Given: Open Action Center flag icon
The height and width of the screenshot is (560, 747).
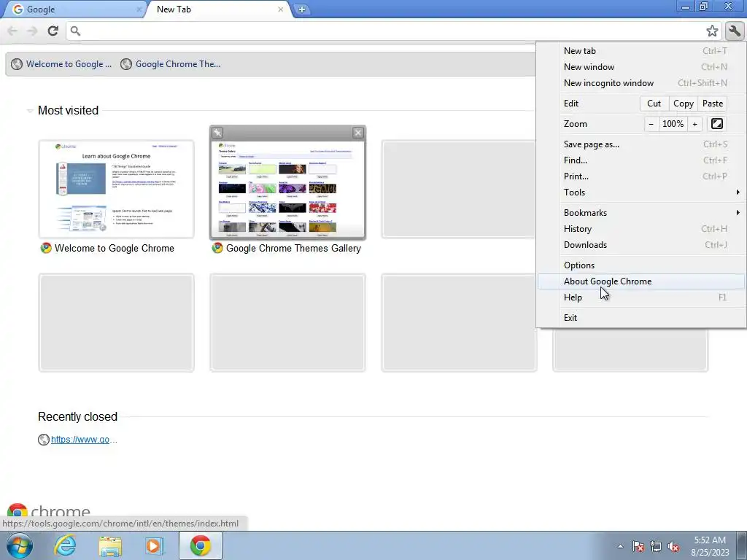Looking at the screenshot, I should point(638,546).
